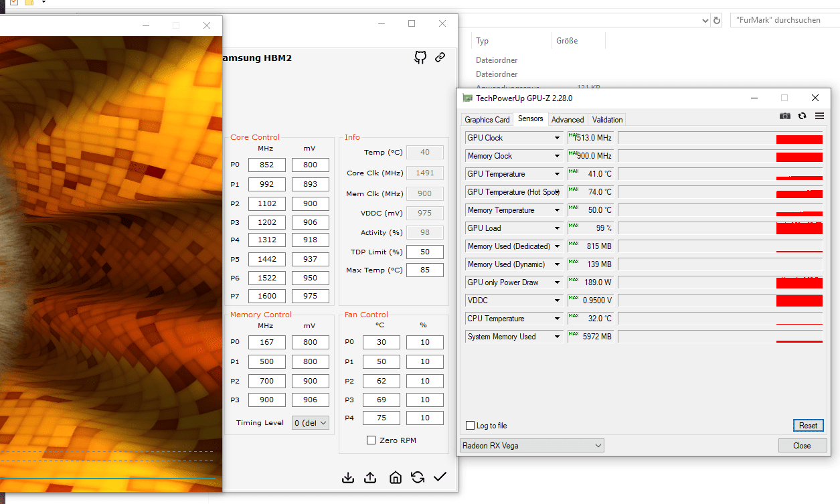Click the GPU-Z title bar app icon
The image size is (840, 504).
click(468, 98)
